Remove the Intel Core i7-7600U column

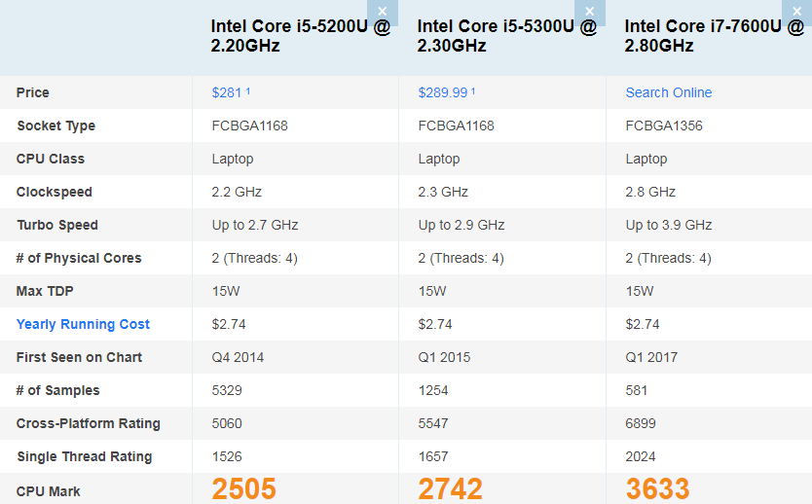796,11
